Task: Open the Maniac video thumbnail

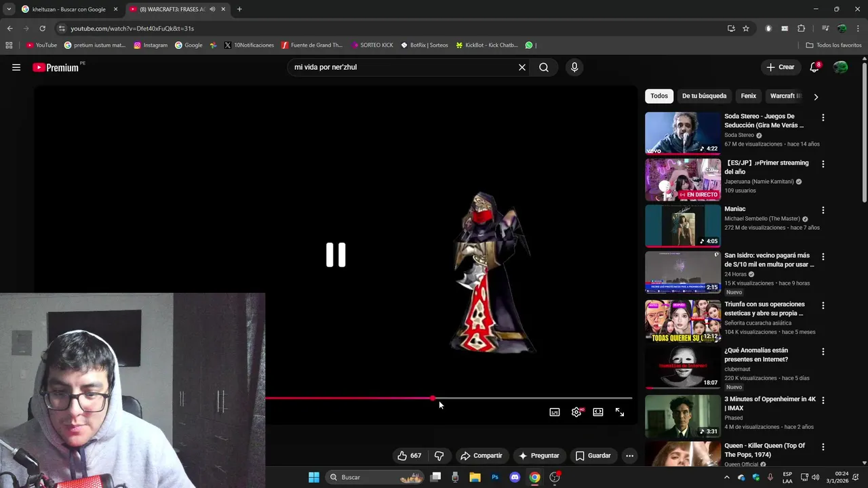Action: [x=682, y=226]
